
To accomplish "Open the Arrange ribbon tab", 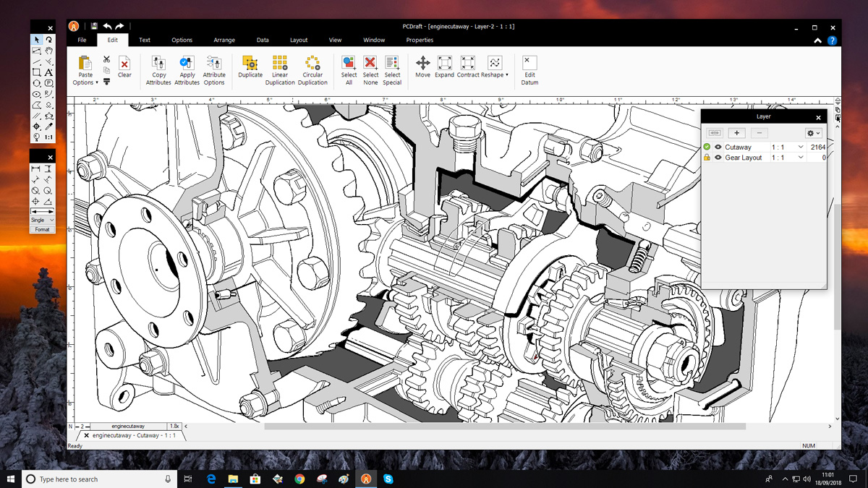I will tap(224, 40).
